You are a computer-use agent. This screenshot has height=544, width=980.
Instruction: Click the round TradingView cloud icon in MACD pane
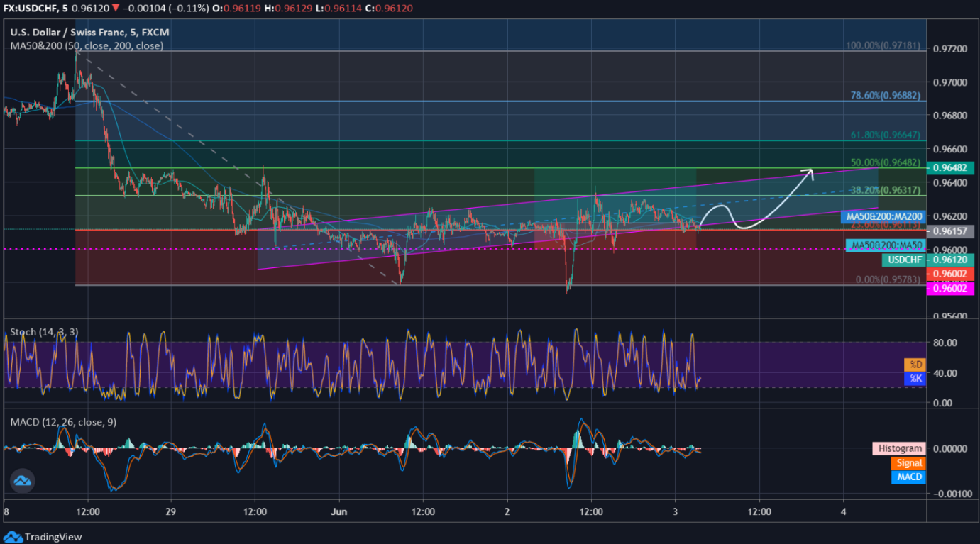(x=23, y=482)
